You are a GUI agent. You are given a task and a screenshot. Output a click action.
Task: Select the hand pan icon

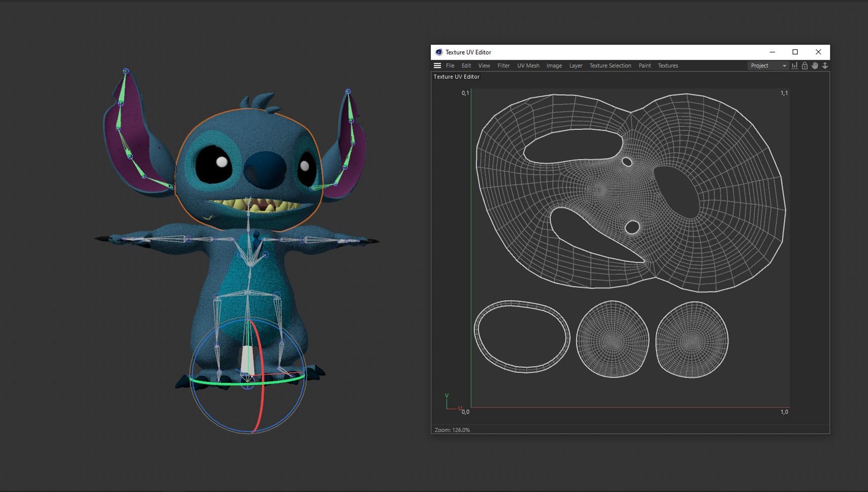(x=815, y=66)
